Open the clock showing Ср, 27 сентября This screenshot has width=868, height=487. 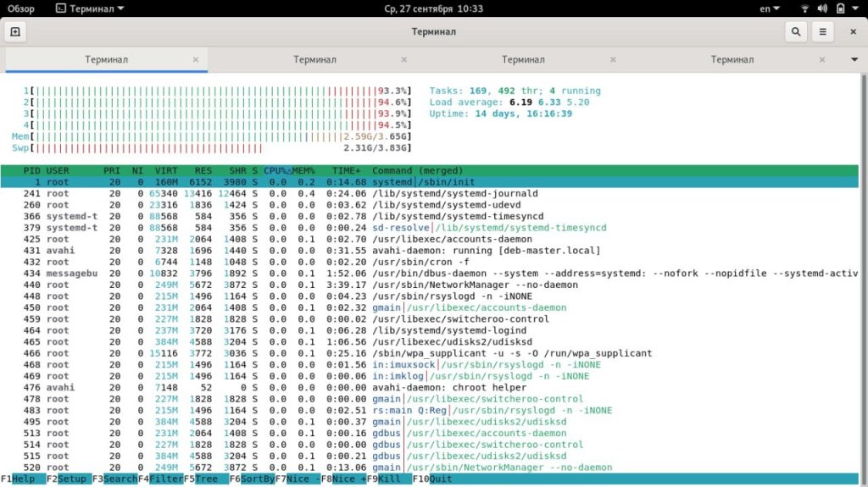[x=433, y=8]
